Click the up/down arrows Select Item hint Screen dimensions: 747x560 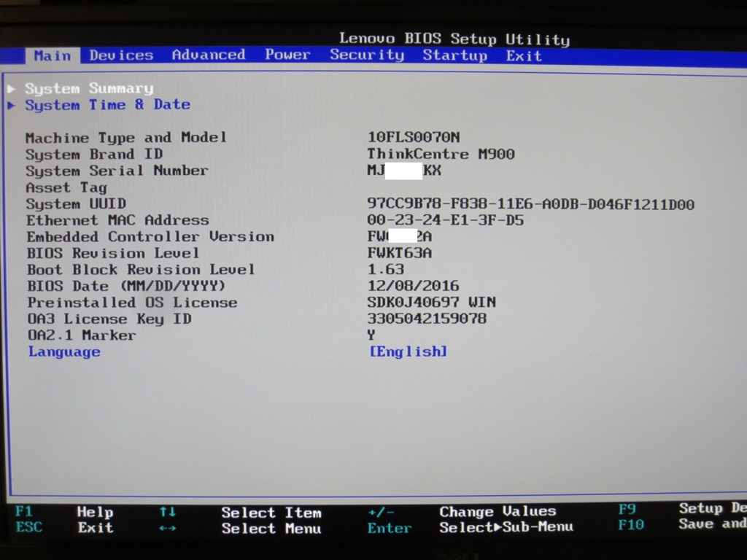[240, 513]
